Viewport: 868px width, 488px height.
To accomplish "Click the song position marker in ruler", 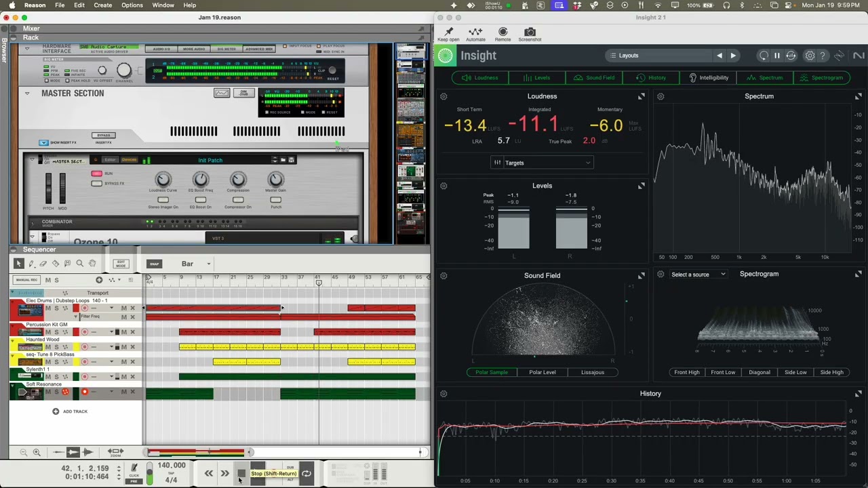I will pyautogui.click(x=319, y=281).
